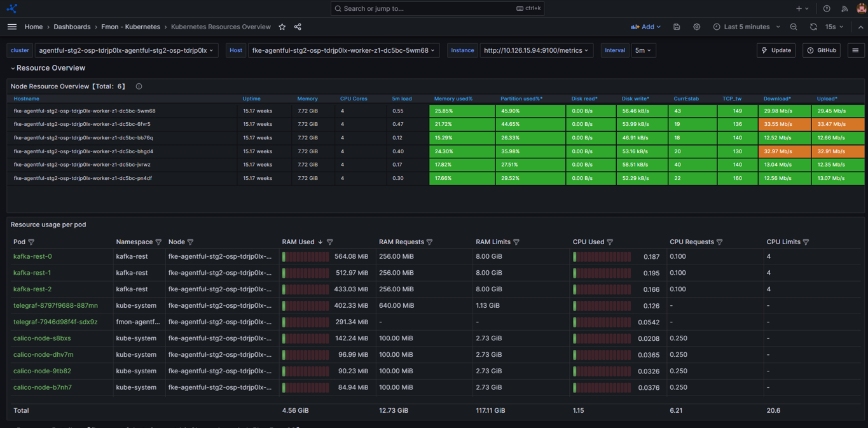Toggle the Pod column filter
The height and width of the screenshot is (428, 868).
coord(31,242)
